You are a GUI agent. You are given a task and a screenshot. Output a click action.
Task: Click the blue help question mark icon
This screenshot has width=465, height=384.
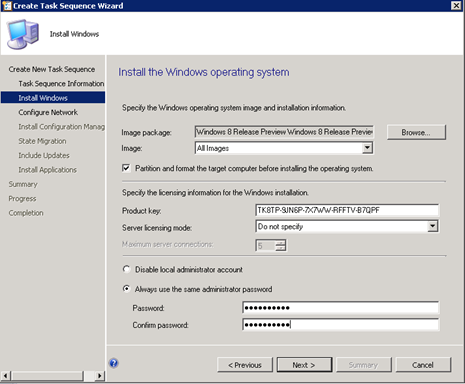(114, 363)
